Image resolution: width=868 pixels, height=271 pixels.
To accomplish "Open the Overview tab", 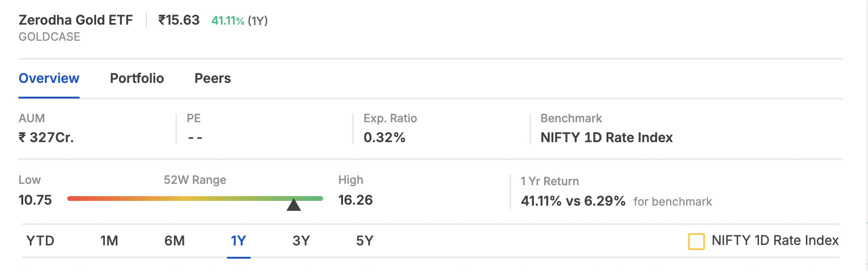I will (x=49, y=78).
